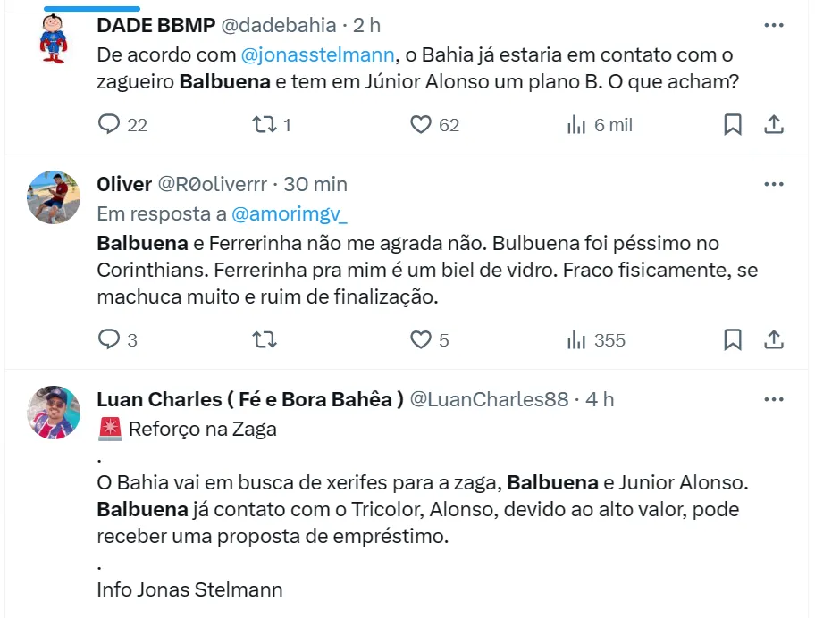
Task: Retweet the DADE BBMP post
Action: pos(265,125)
